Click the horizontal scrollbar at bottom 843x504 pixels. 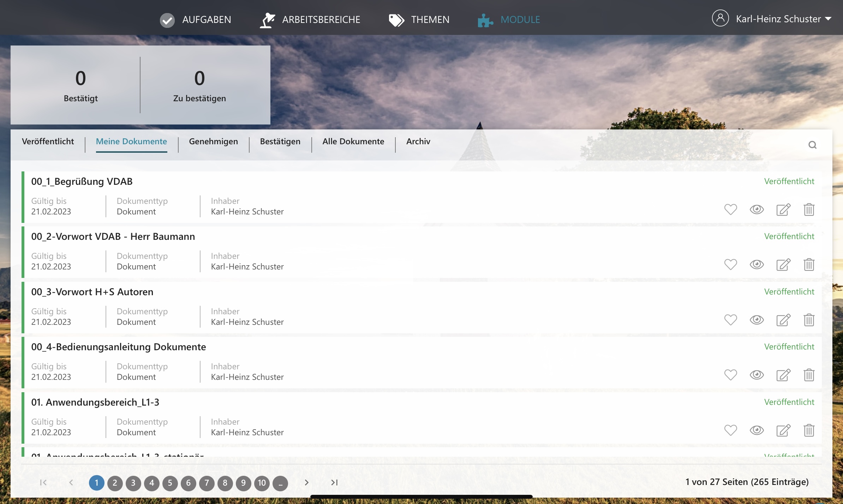coord(421,497)
